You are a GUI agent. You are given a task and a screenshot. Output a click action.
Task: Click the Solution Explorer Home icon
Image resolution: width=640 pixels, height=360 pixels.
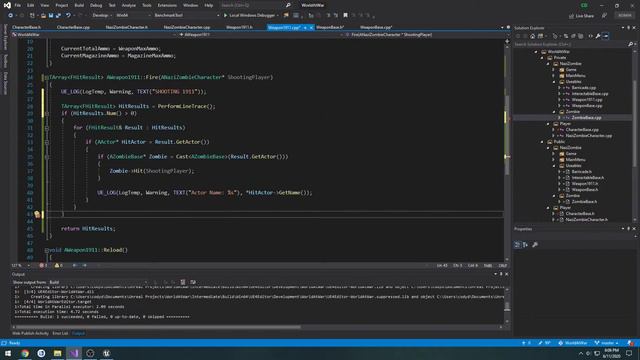[532, 36]
